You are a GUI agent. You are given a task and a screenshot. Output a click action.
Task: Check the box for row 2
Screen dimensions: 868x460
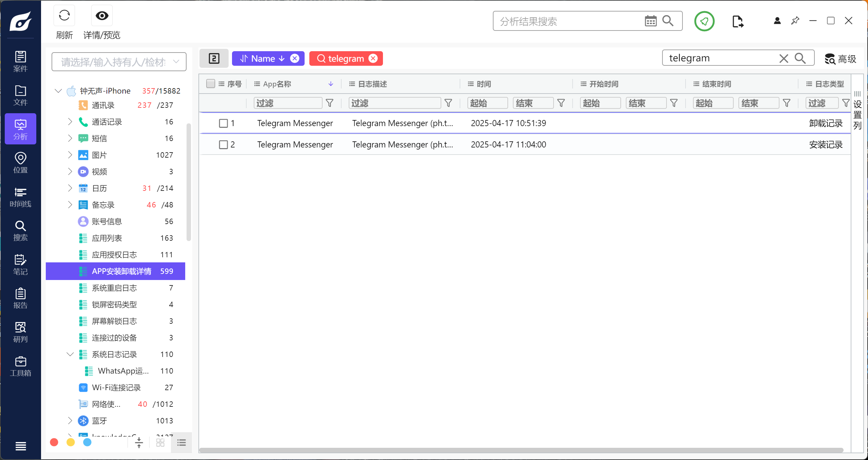pos(223,145)
